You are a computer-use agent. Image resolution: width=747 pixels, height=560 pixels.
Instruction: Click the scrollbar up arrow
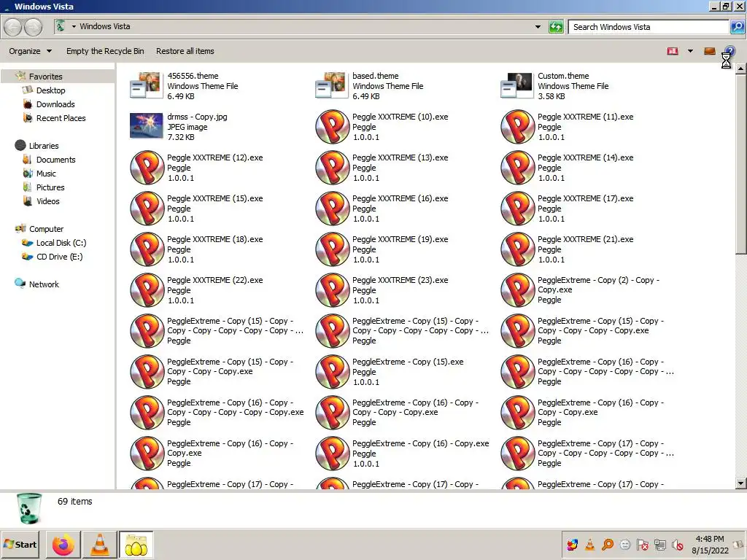pyautogui.click(x=741, y=69)
